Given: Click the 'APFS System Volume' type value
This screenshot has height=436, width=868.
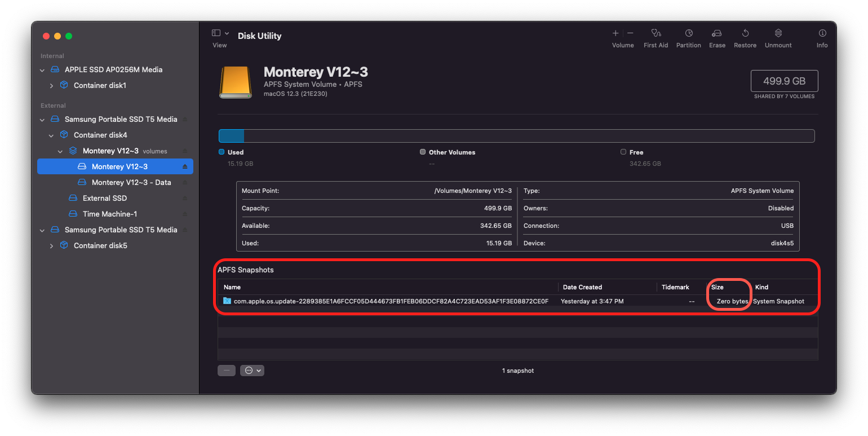Looking at the screenshot, I should coord(762,191).
